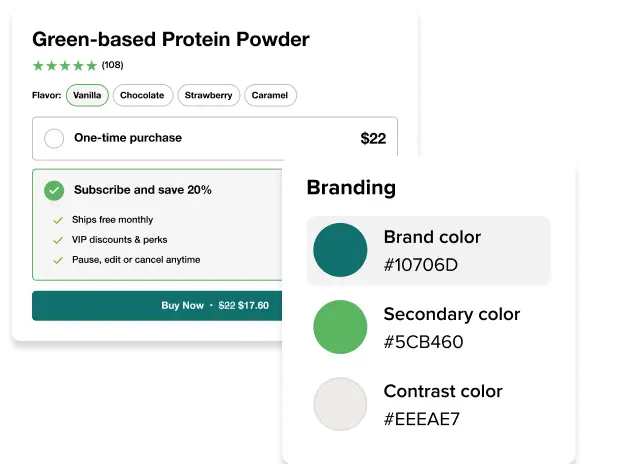Choose the Chocolate flavor pill
This screenshot has height=464, width=636.
(x=142, y=96)
